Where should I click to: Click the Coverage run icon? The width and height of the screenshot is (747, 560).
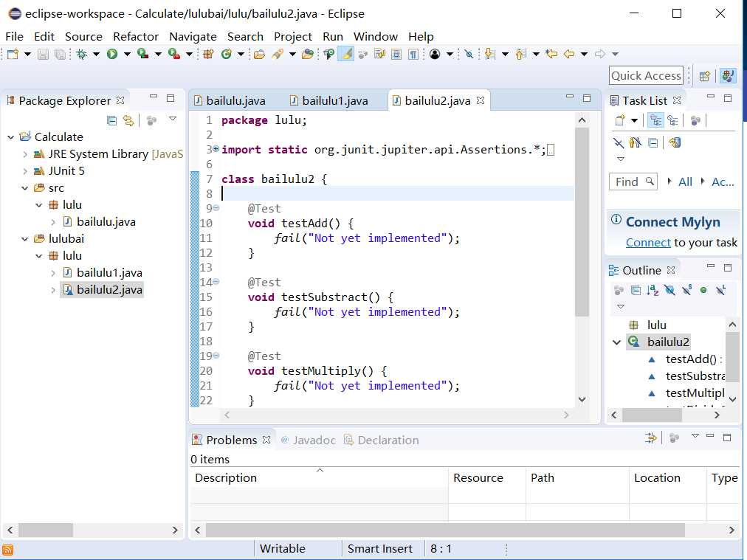pyautogui.click(x=143, y=54)
